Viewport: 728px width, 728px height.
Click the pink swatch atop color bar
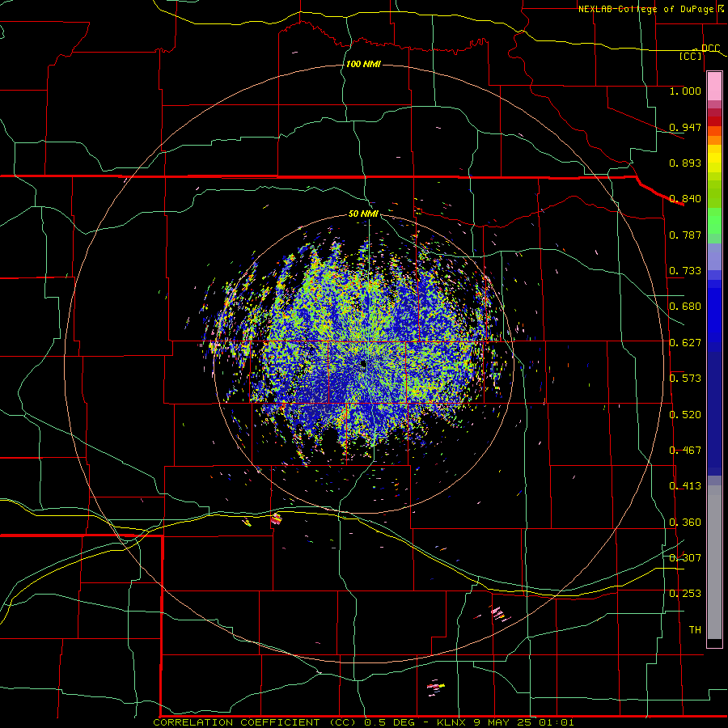(x=714, y=86)
